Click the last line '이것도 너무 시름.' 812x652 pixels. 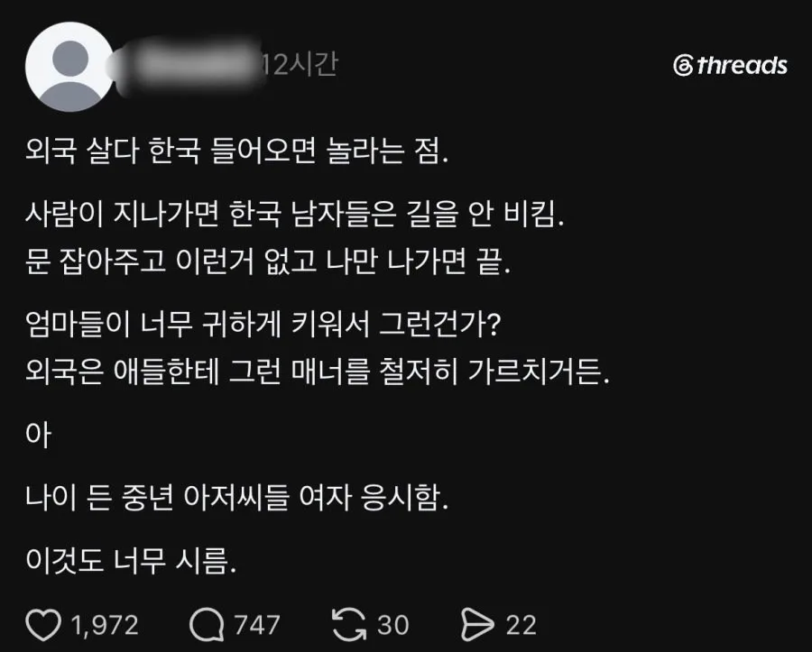pyautogui.click(x=131, y=561)
